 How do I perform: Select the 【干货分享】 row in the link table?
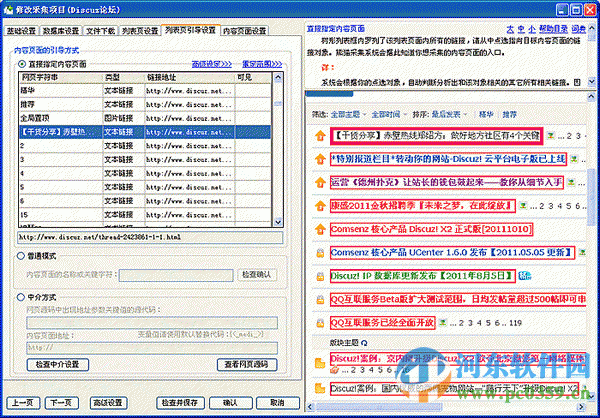146,132
